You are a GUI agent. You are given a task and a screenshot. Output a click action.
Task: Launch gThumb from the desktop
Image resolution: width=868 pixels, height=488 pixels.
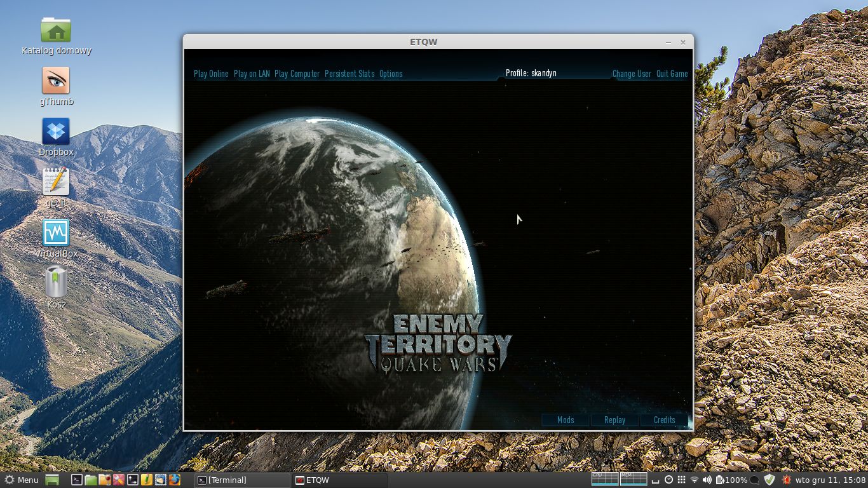tap(56, 87)
